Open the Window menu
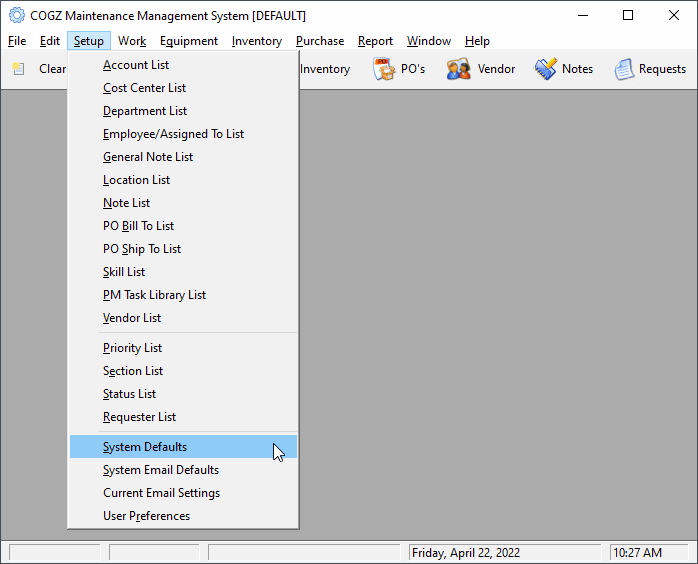 pyautogui.click(x=429, y=41)
